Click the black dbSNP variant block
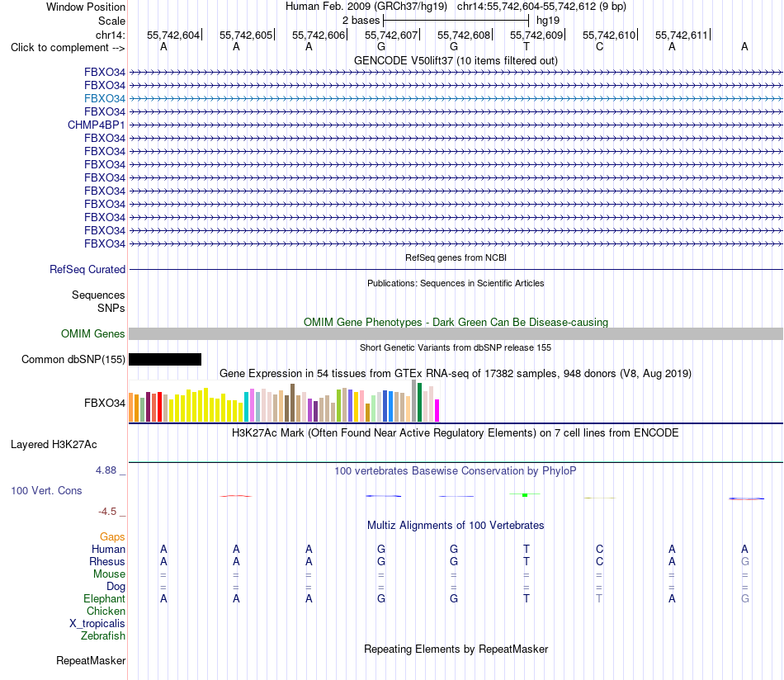The height and width of the screenshot is (680, 784). (x=165, y=360)
